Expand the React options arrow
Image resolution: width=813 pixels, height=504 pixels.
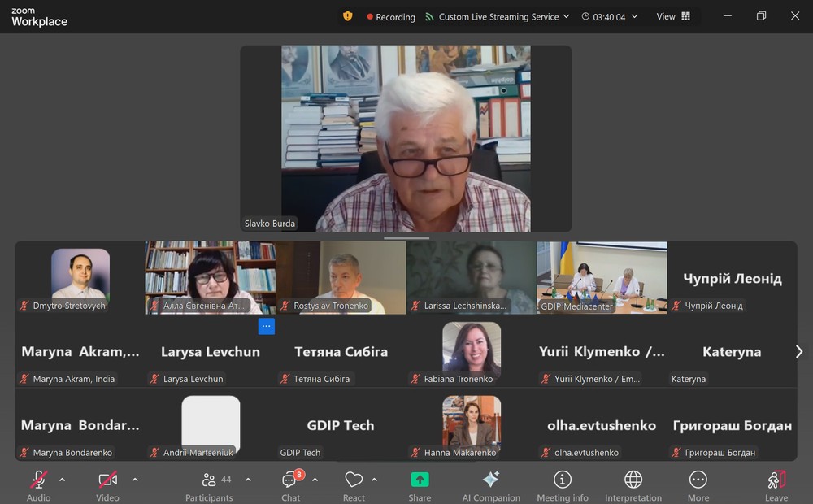pos(374,480)
